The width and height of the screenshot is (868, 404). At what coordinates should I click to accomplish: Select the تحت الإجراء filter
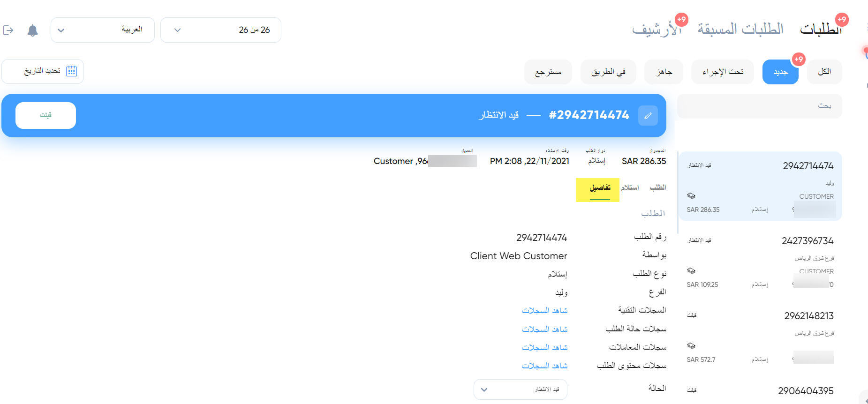pyautogui.click(x=723, y=72)
